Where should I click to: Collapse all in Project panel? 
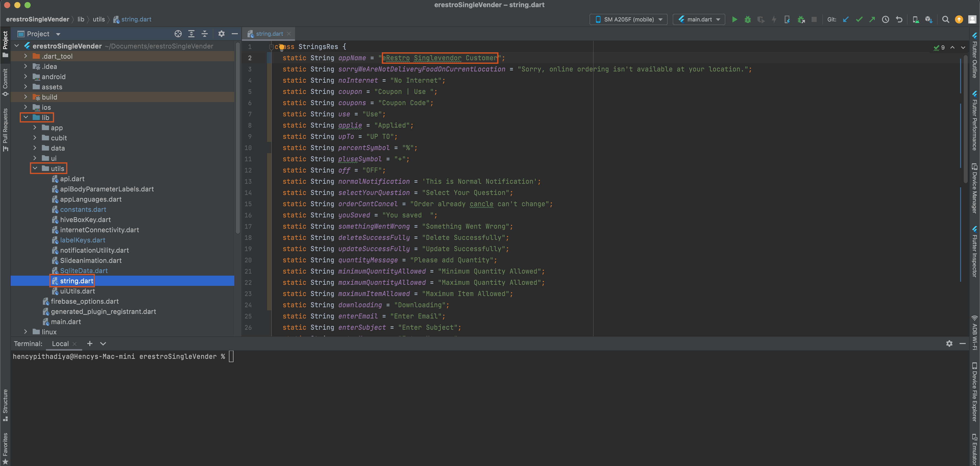click(x=205, y=34)
